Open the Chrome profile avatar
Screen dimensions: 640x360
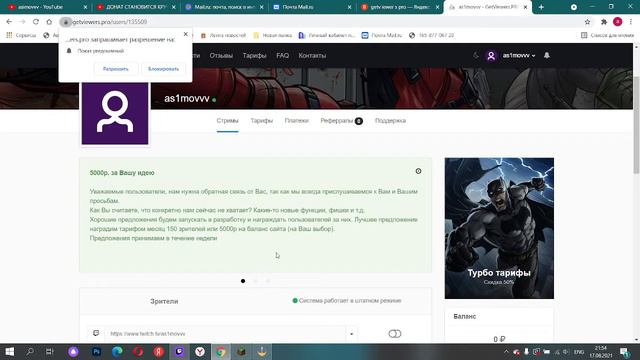tap(618, 22)
